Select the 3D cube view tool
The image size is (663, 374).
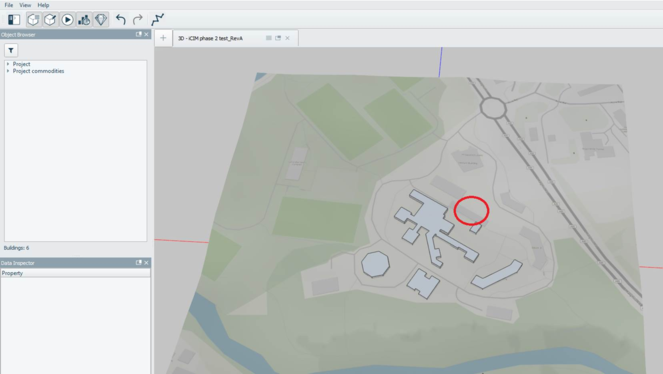pyautogui.click(x=33, y=20)
